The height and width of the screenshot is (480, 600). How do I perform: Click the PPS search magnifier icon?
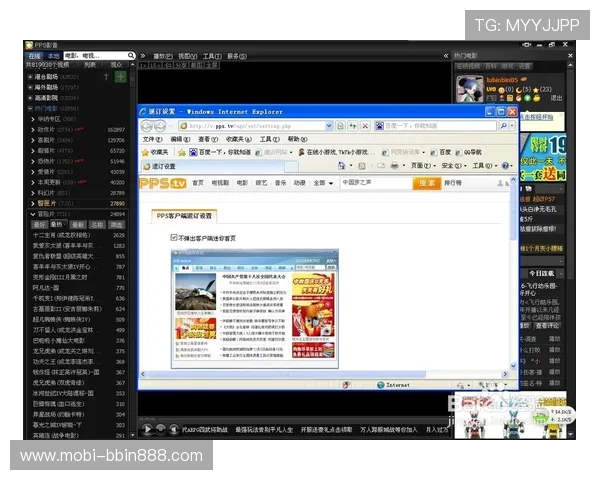pyautogui.click(x=131, y=56)
